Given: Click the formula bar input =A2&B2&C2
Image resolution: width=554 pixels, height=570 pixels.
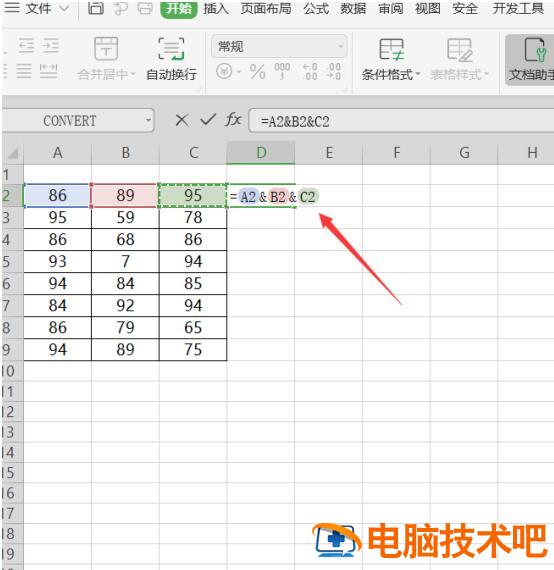Looking at the screenshot, I should [x=401, y=121].
